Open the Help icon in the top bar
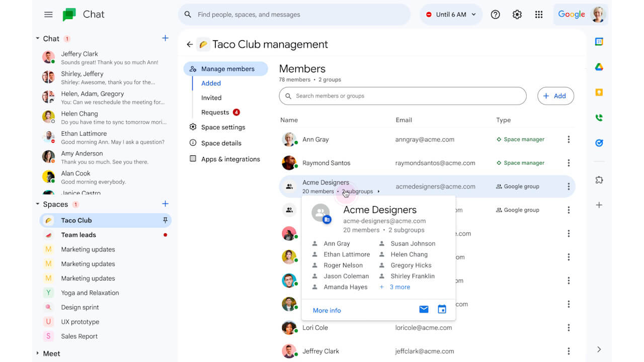Image resolution: width=644 pixels, height=362 pixels. pos(495,14)
